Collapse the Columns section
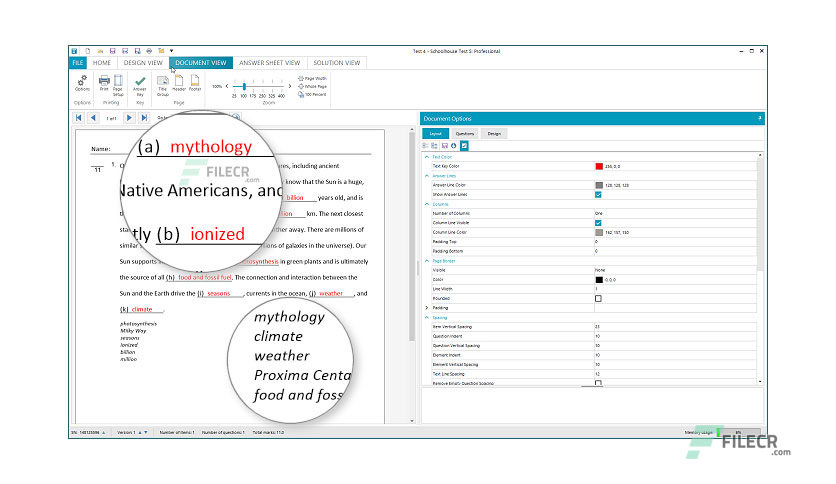Viewport: 836px width, 484px height. [427, 204]
